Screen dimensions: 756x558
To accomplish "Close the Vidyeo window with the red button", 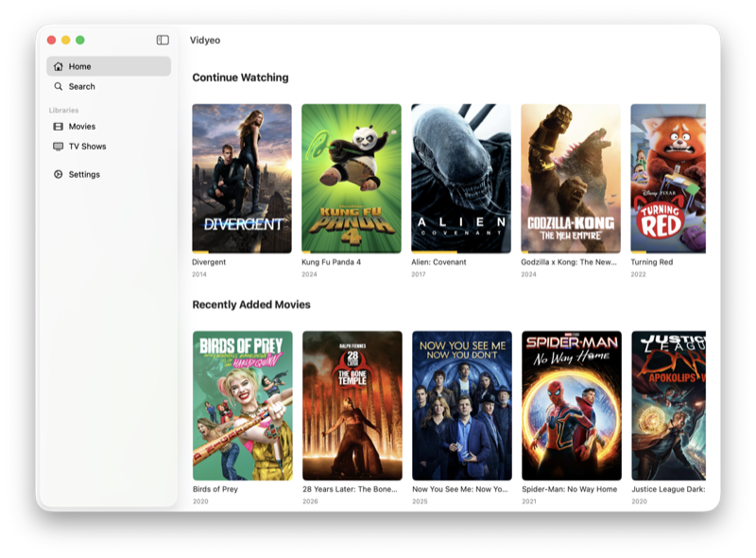I will click(x=52, y=40).
